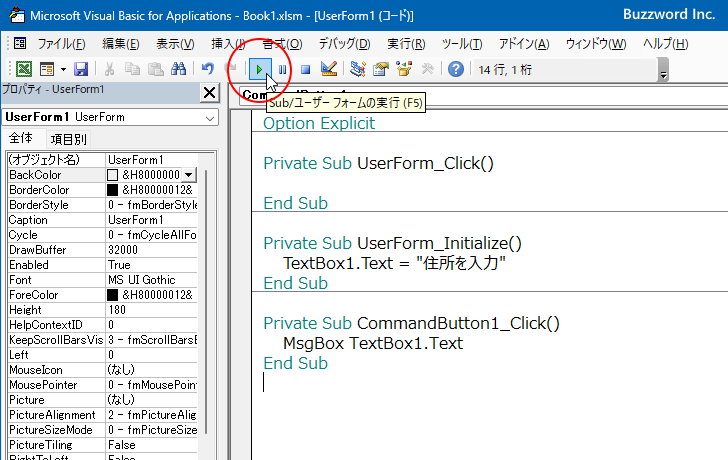Open the Object Browser icon

404,69
